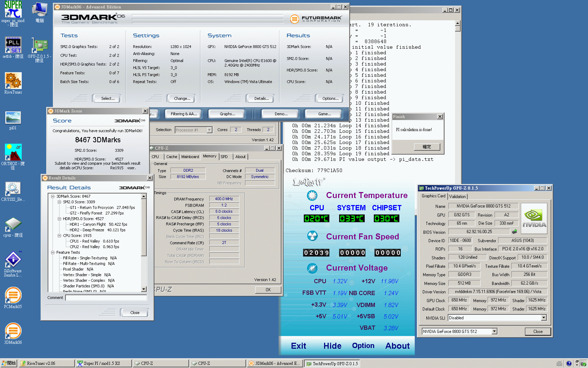Screen dimensions: 588x368
Task: Switch to the SPD tab in CPU-Z
Action: (x=224, y=157)
